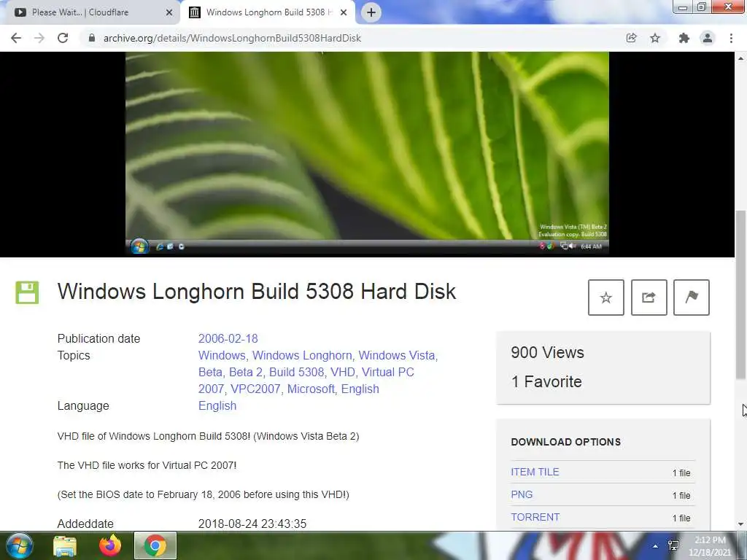
Task: Open the Windows Start orb
Action: tap(20, 545)
